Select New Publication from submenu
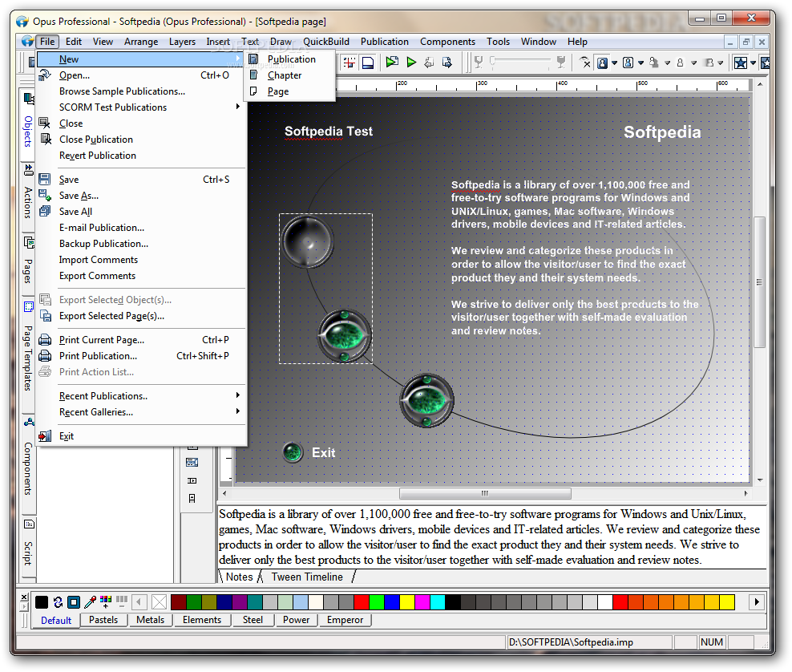 click(x=289, y=59)
